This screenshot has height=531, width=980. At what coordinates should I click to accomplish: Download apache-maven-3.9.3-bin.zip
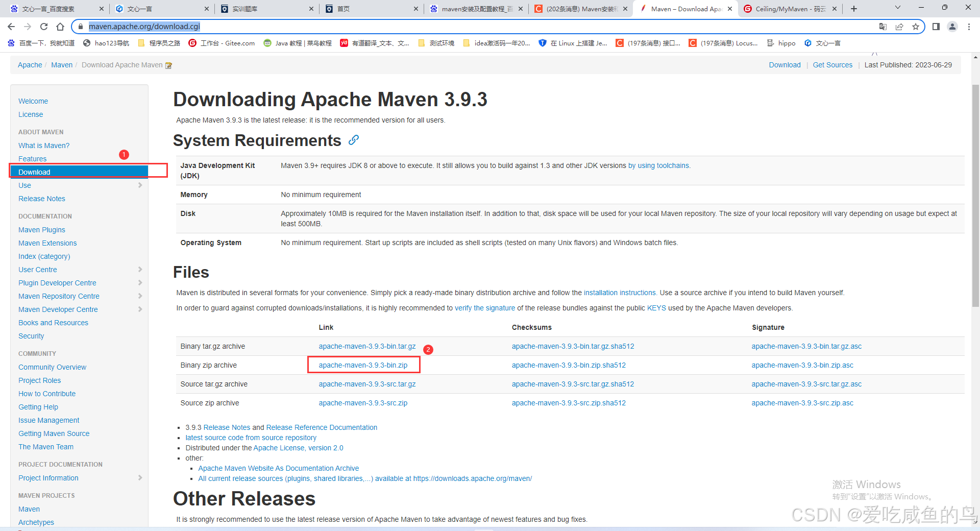pyautogui.click(x=363, y=365)
